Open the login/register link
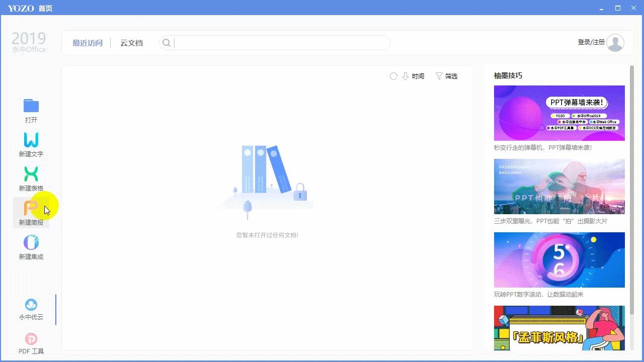The width and height of the screenshot is (644, 362). tap(591, 42)
